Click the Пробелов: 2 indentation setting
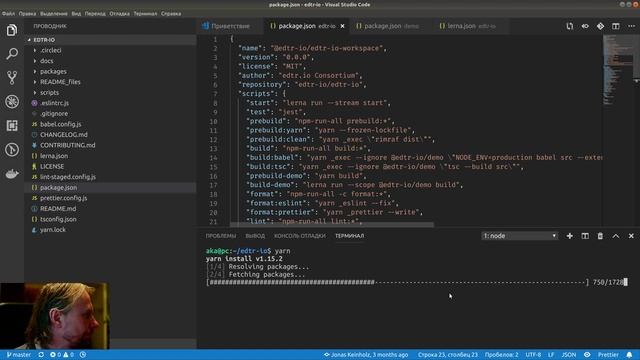The width and height of the screenshot is (640, 360). pos(501,355)
